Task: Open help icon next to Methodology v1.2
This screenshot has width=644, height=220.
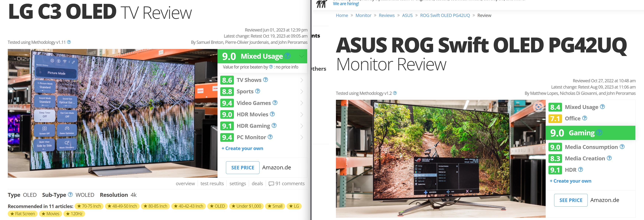Action: pos(395,93)
